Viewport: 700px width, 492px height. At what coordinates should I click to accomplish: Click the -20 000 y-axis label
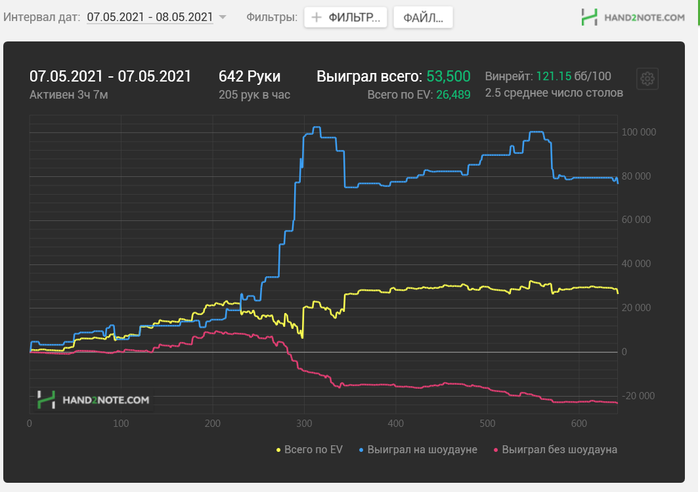click(x=638, y=396)
